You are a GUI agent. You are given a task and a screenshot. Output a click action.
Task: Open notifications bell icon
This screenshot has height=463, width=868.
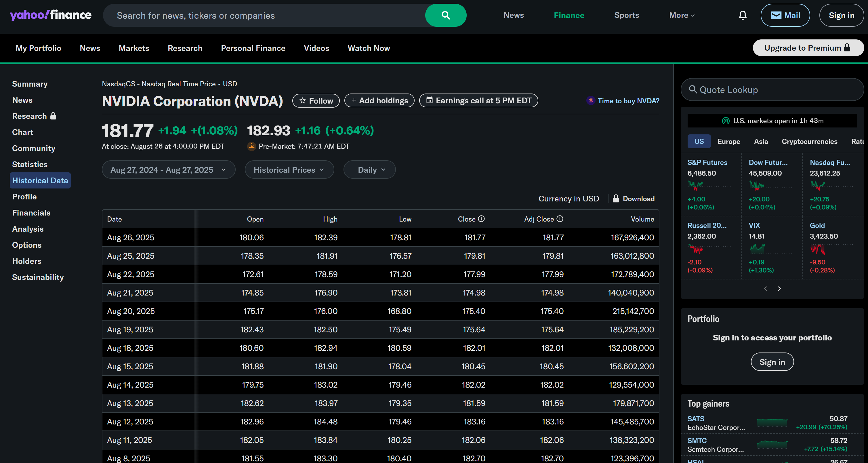(743, 15)
